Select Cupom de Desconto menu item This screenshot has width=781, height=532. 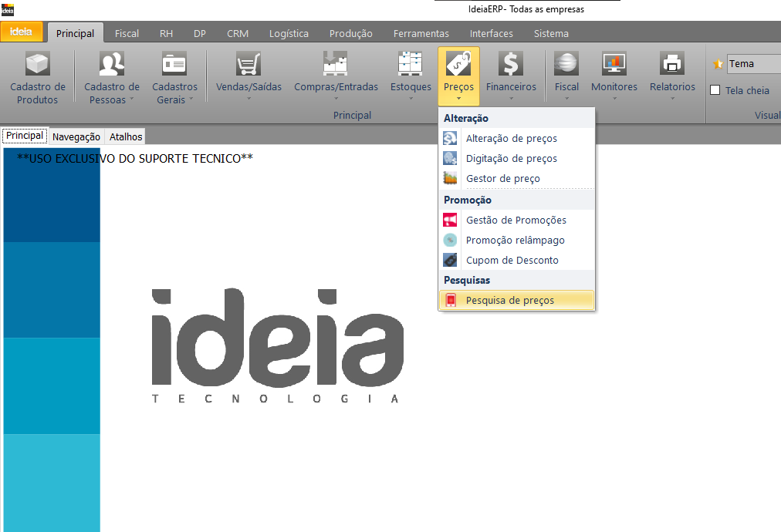point(512,261)
